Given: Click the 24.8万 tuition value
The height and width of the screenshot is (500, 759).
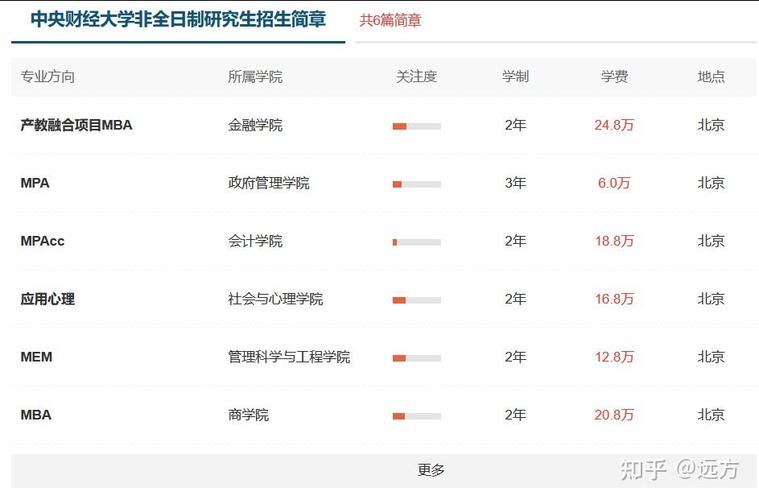Looking at the screenshot, I should point(614,125).
